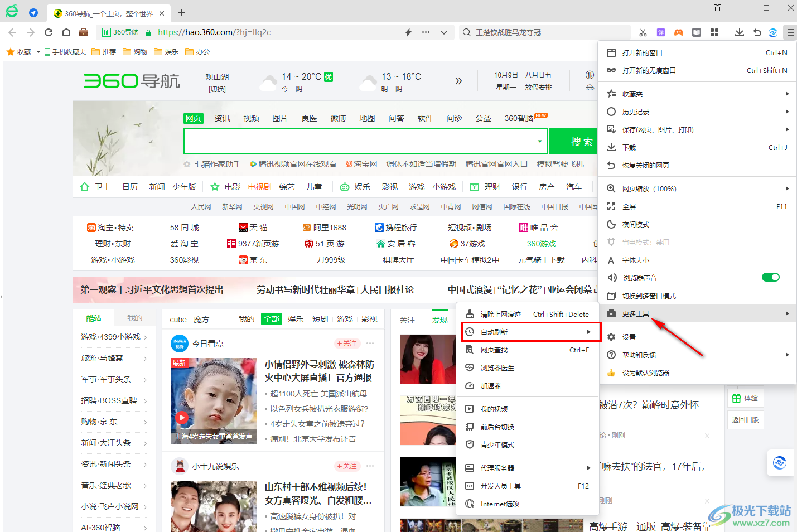
Task: Select 打开新的无痕窗口 menu item
Action: [x=697, y=70]
